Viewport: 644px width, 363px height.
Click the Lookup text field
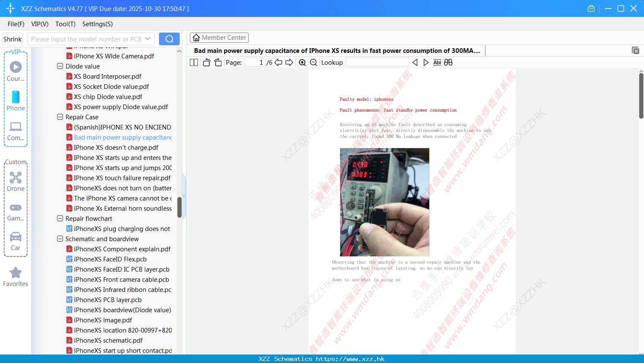click(378, 62)
